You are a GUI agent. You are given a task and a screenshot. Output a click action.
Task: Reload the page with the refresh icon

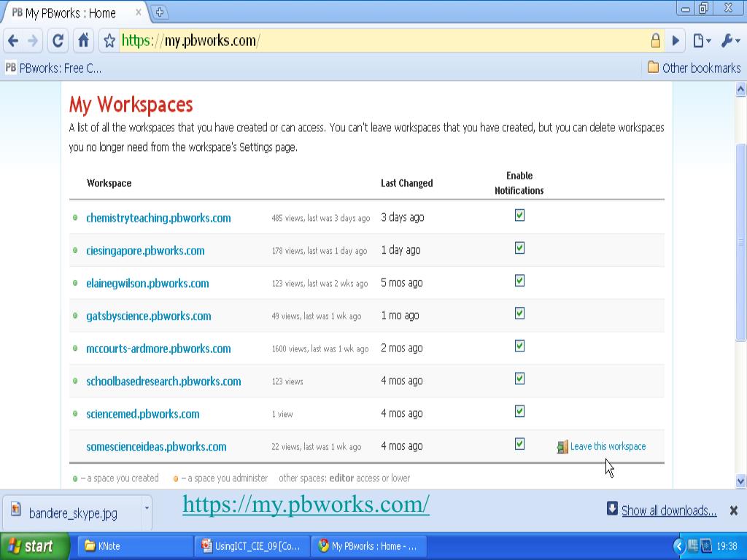[58, 41]
